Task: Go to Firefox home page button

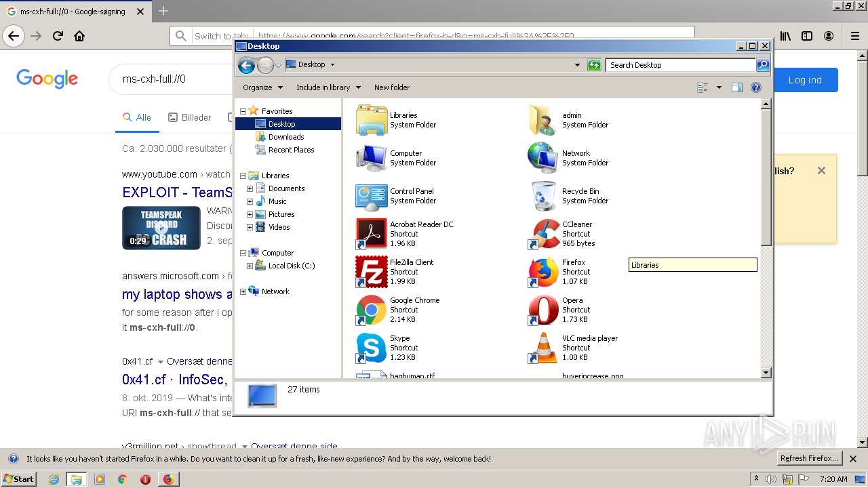Action: click(x=79, y=36)
